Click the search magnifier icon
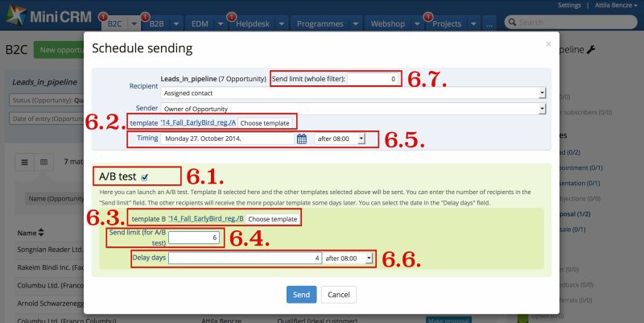The image size is (644, 323). tap(512, 23)
